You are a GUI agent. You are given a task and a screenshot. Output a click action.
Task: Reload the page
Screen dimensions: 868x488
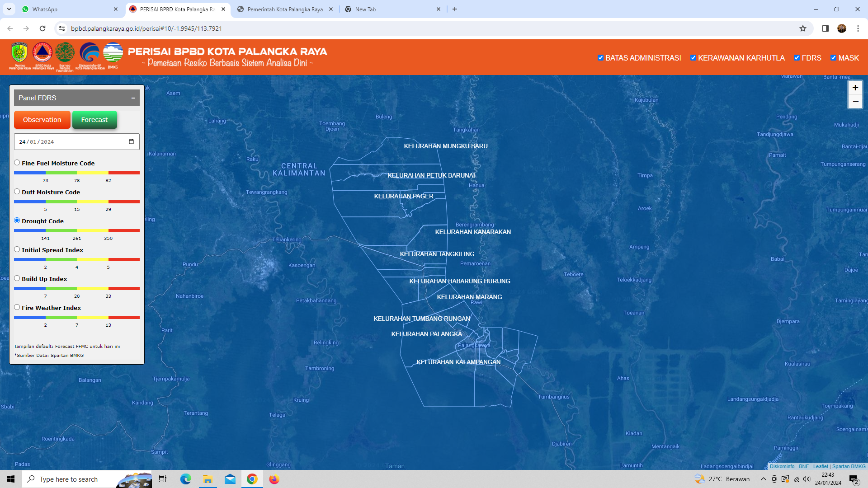[42, 28]
